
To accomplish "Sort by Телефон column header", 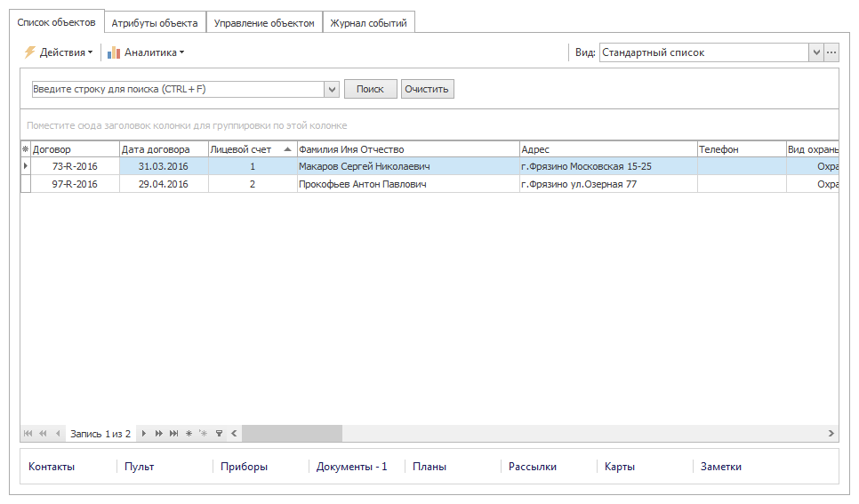I will point(742,149).
